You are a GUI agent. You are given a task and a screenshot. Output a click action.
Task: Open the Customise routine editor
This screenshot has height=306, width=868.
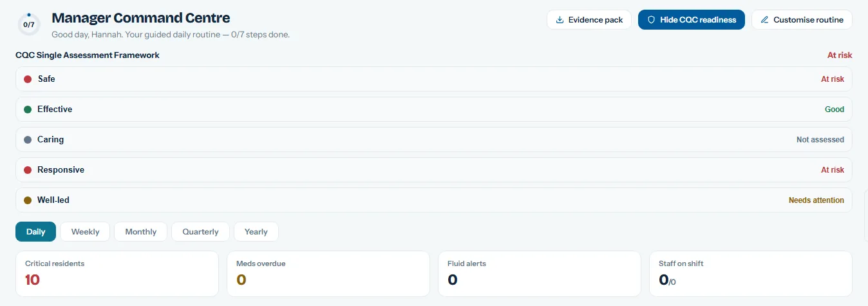point(802,20)
